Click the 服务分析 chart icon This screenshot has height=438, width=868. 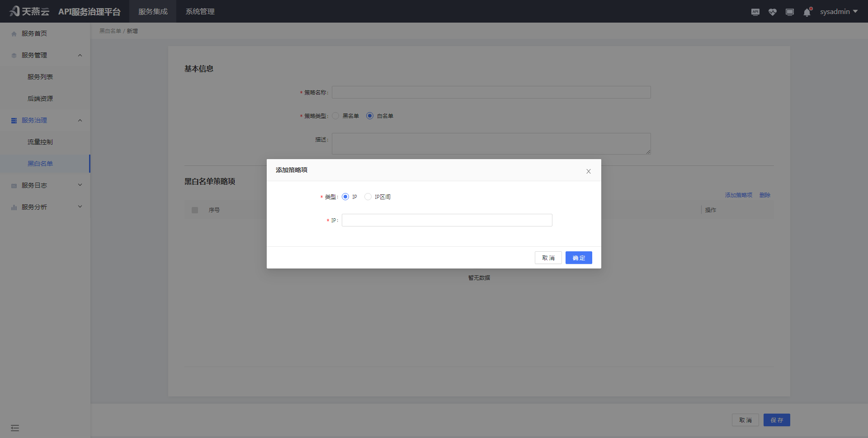click(14, 207)
